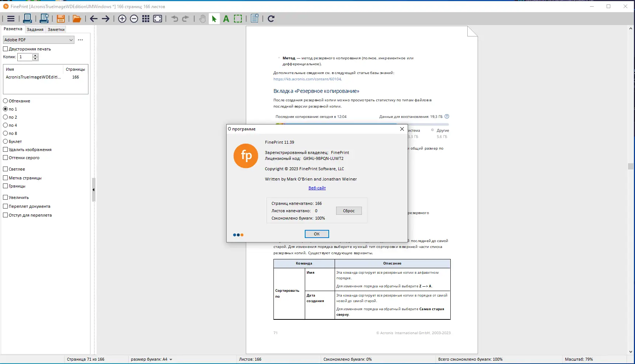635x364 pixels.
Task: Go to next page with right arrow
Action: pyautogui.click(x=106, y=19)
